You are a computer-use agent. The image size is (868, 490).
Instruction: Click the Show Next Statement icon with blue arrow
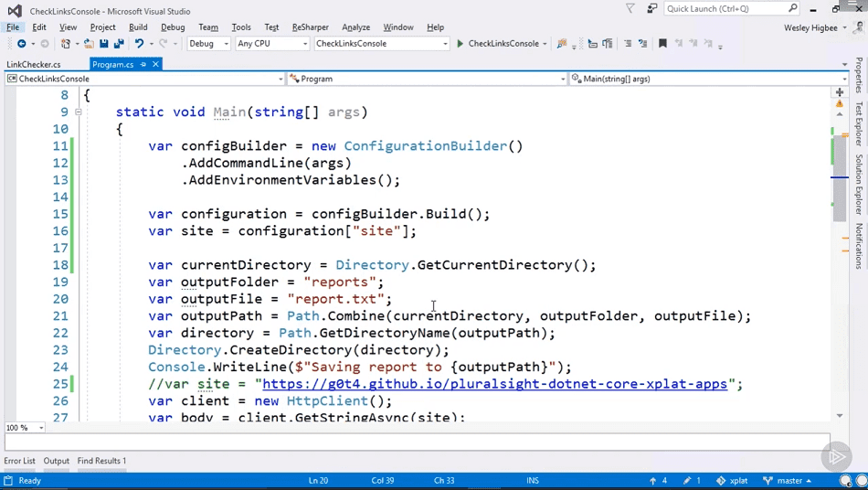click(x=592, y=44)
